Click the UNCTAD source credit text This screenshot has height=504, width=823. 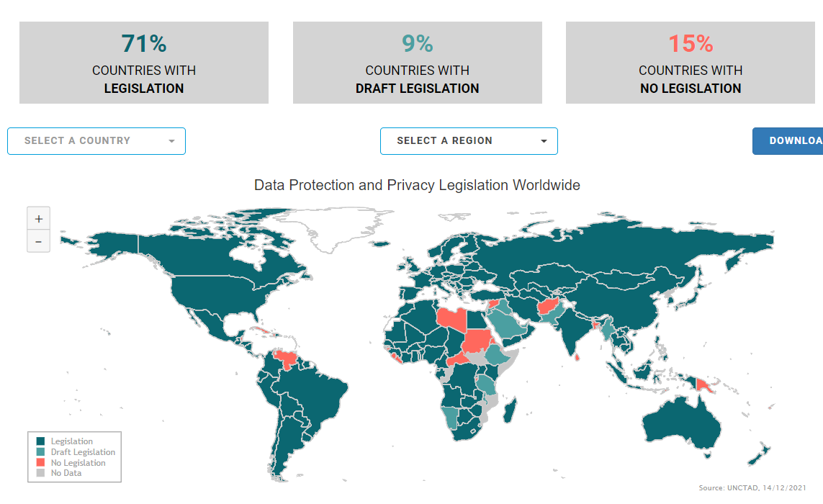tap(752, 488)
